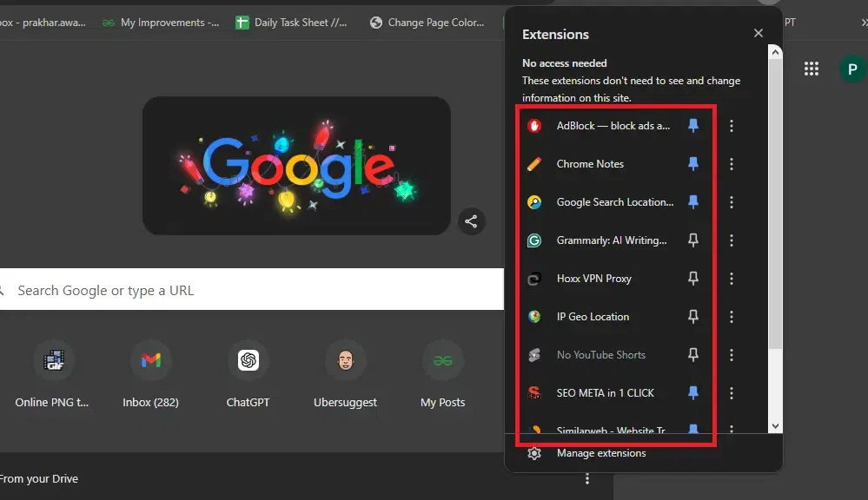Pin IP Geo Location to toolbar
The image size is (868, 500).
pos(693,316)
